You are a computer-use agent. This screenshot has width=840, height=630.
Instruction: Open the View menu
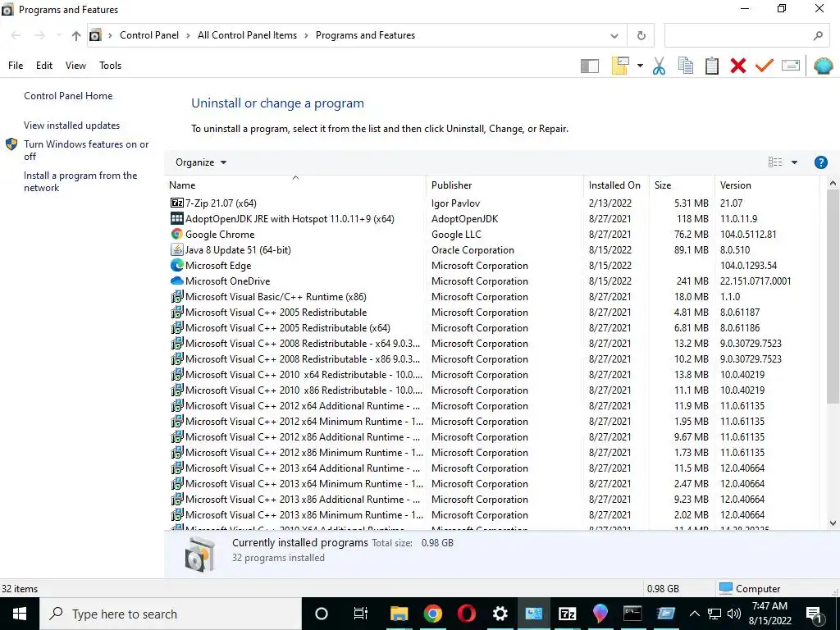pos(75,66)
